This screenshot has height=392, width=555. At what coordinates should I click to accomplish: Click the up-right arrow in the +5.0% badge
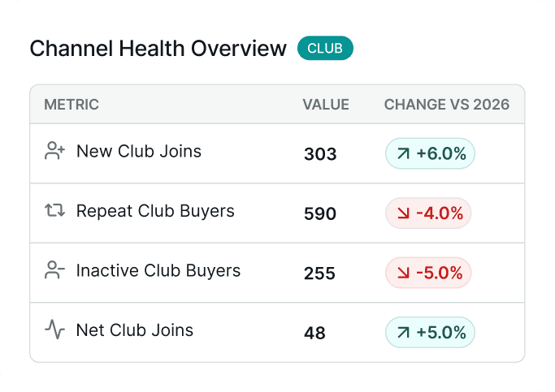[x=403, y=333]
